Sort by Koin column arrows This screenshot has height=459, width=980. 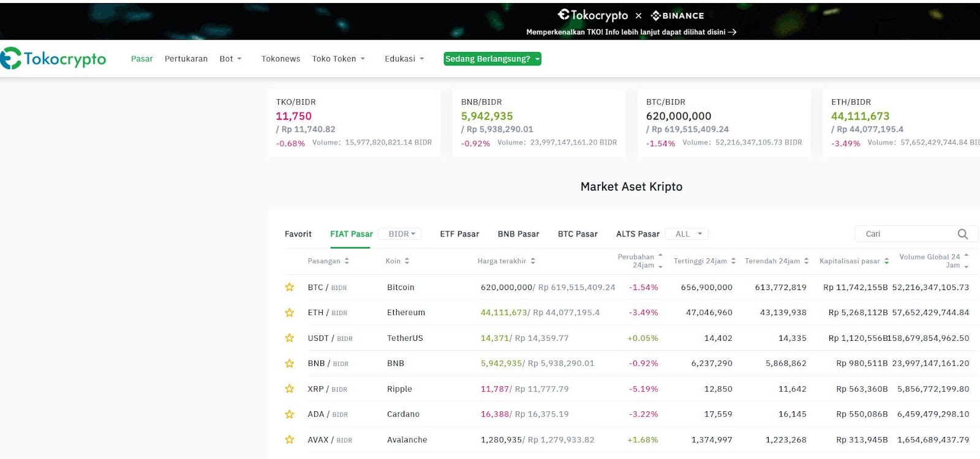click(x=407, y=261)
